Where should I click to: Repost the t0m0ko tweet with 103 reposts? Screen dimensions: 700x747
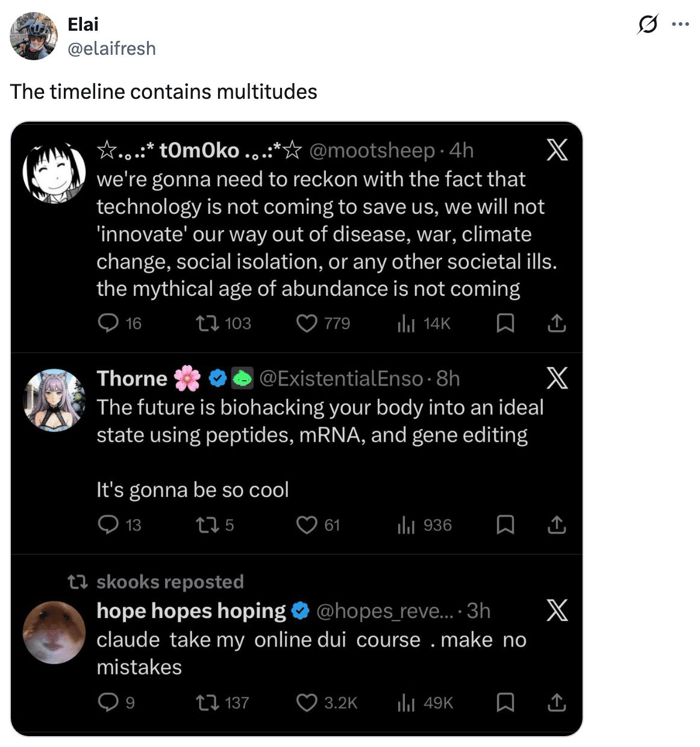pyautogui.click(x=208, y=323)
